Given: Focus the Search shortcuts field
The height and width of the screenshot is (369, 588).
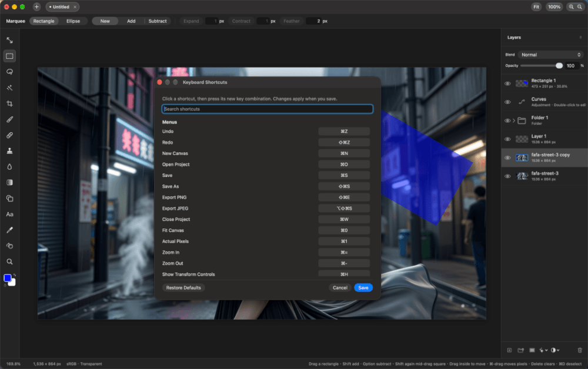Looking at the screenshot, I should pyautogui.click(x=268, y=109).
